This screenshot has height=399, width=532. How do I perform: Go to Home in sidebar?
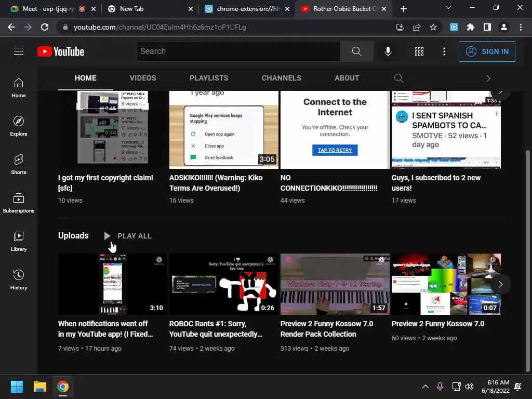19,87
